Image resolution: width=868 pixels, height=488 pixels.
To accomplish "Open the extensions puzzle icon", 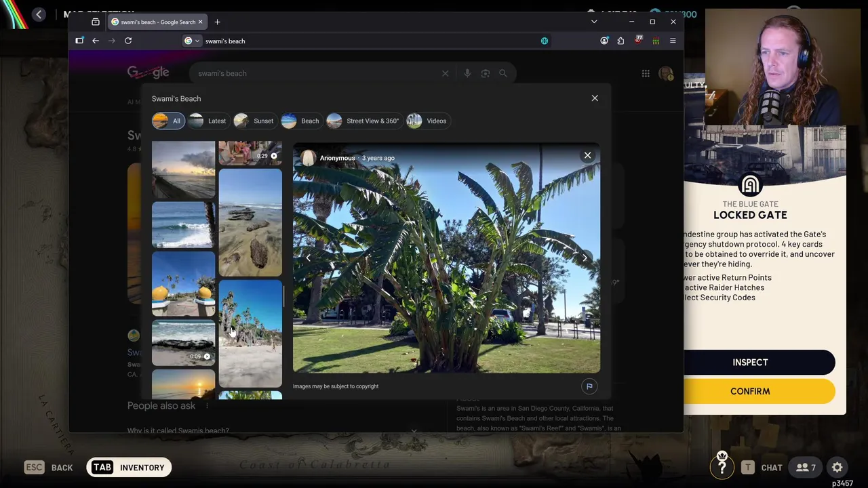I will tap(620, 41).
